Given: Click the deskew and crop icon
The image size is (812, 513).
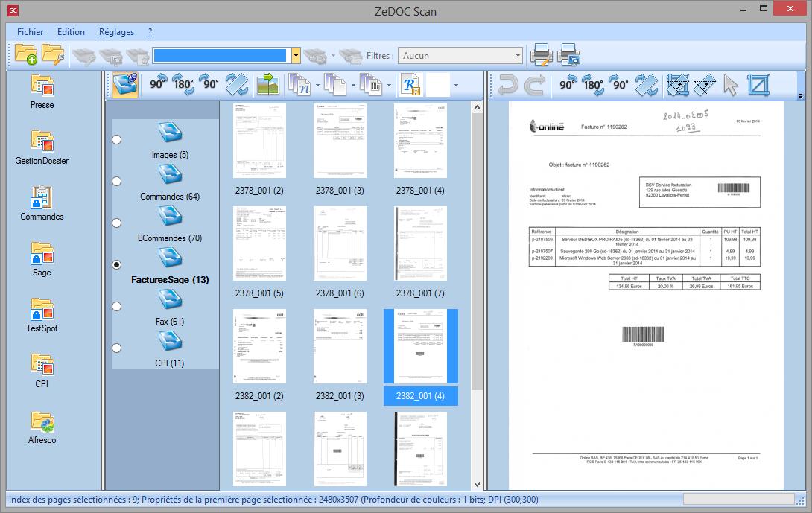Looking at the screenshot, I should (677, 85).
